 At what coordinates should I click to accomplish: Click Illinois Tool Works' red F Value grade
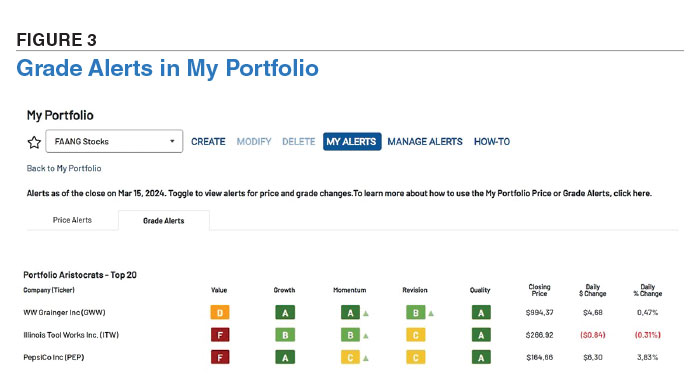(x=220, y=335)
